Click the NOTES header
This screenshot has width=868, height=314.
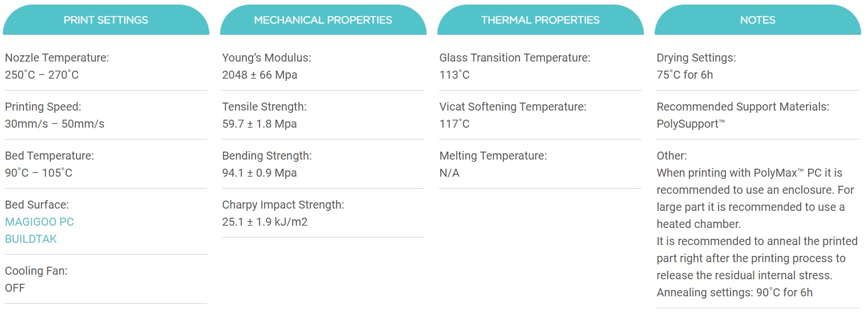point(757,20)
